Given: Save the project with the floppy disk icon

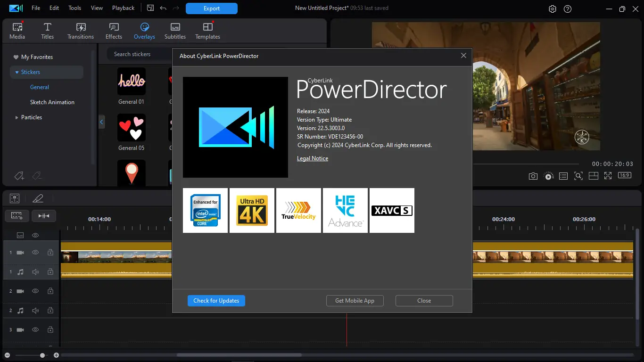Looking at the screenshot, I should [x=150, y=8].
